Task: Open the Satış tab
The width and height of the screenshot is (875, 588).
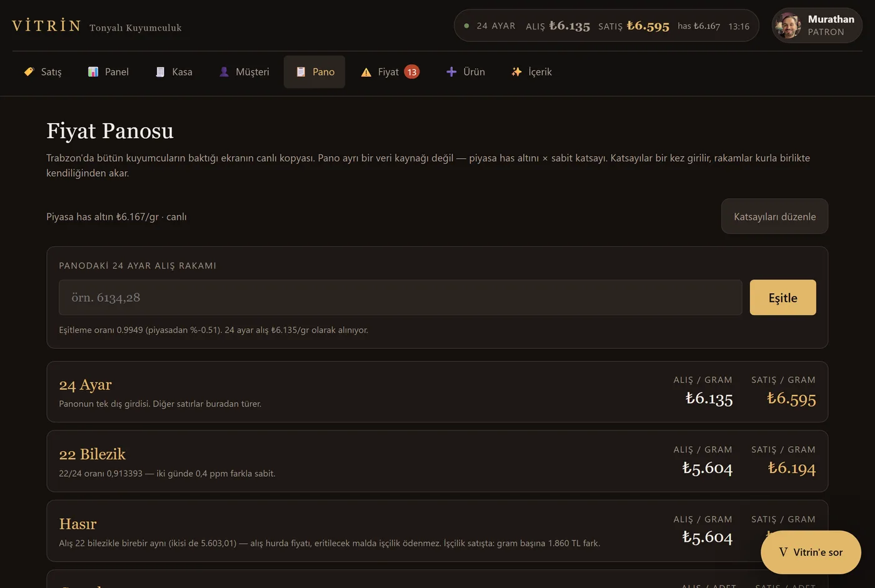Action: click(42, 72)
